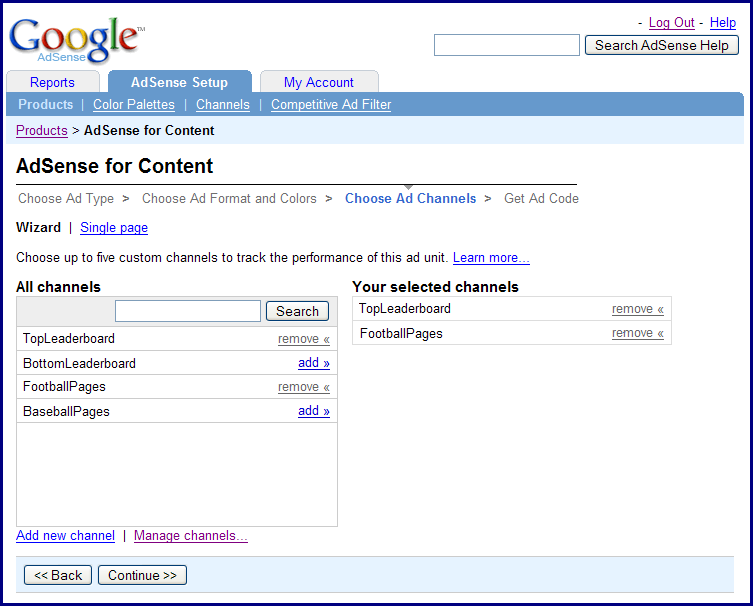The image size is (753, 606).
Task: Add the BottomLeaderboard channel
Action: tap(313, 363)
